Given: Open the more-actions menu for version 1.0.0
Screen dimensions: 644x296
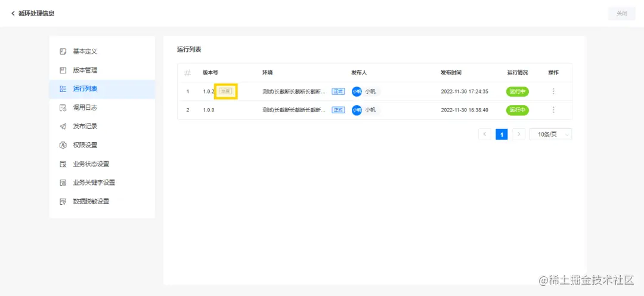Looking at the screenshot, I should click(x=553, y=110).
